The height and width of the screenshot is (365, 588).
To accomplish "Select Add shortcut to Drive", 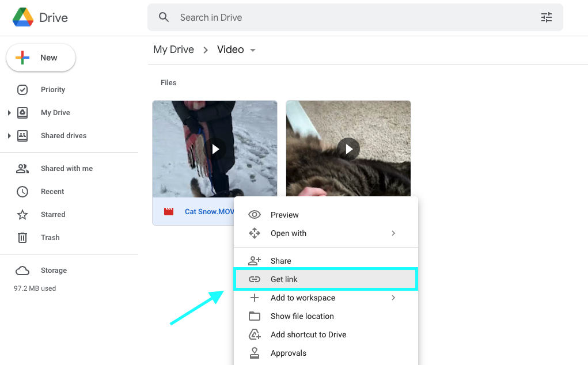I will pyautogui.click(x=308, y=334).
